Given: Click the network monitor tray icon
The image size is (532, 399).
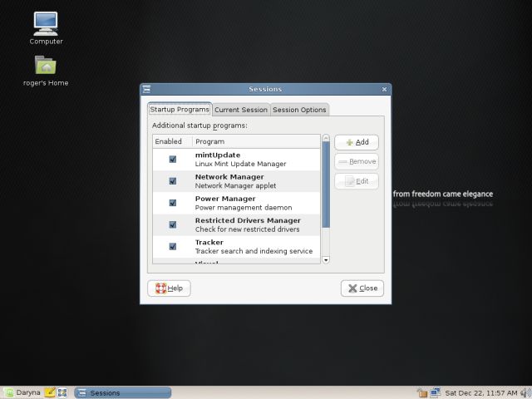Looking at the screenshot, I should [x=436, y=392].
